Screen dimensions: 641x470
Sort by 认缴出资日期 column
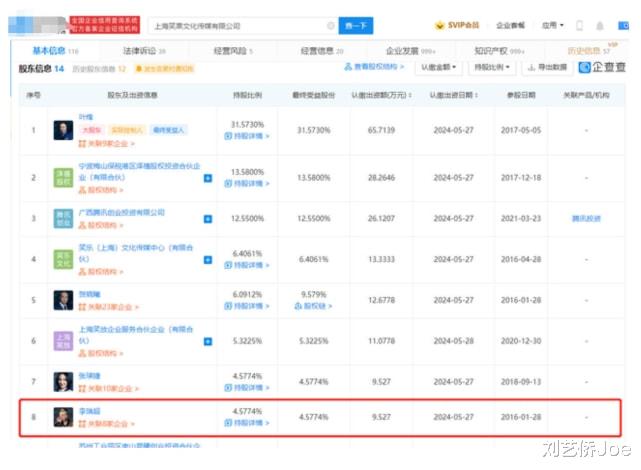(x=453, y=95)
